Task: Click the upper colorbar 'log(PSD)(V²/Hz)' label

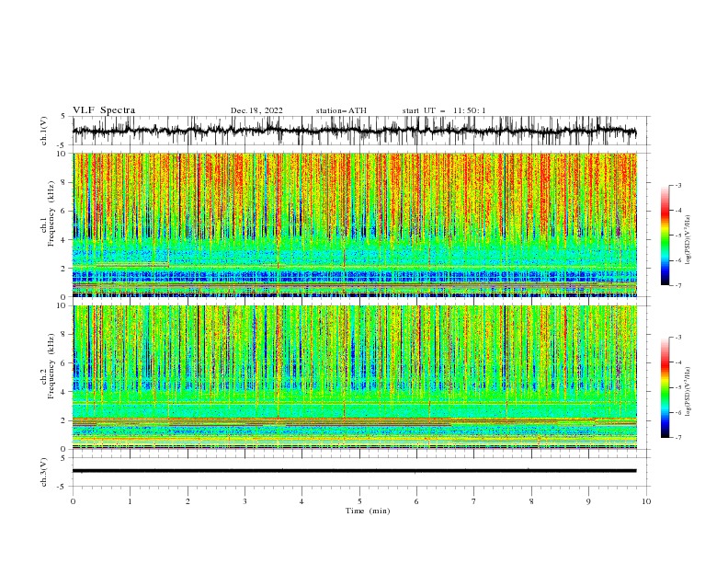Action: pyautogui.click(x=688, y=240)
